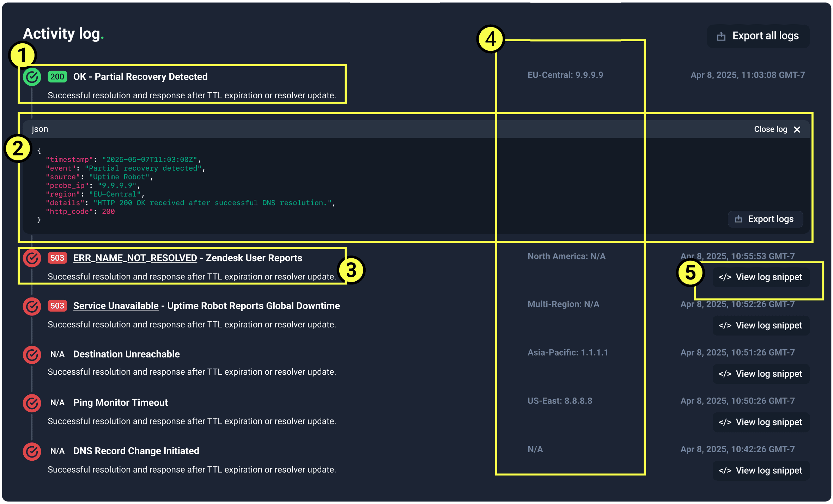Click the OK - Partial Recovery Detected title
The width and height of the screenshot is (833, 504).
coord(140,77)
